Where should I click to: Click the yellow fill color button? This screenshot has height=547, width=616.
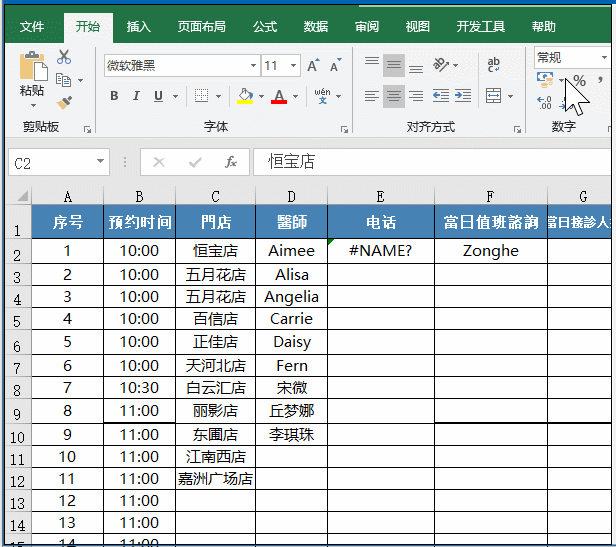(x=245, y=97)
